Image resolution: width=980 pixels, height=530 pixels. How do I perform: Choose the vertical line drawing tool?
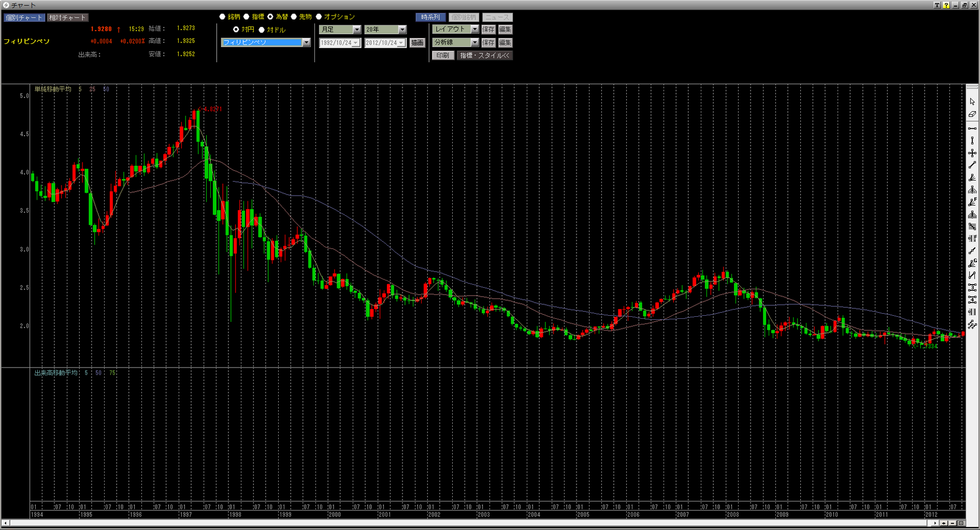pos(972,141)
